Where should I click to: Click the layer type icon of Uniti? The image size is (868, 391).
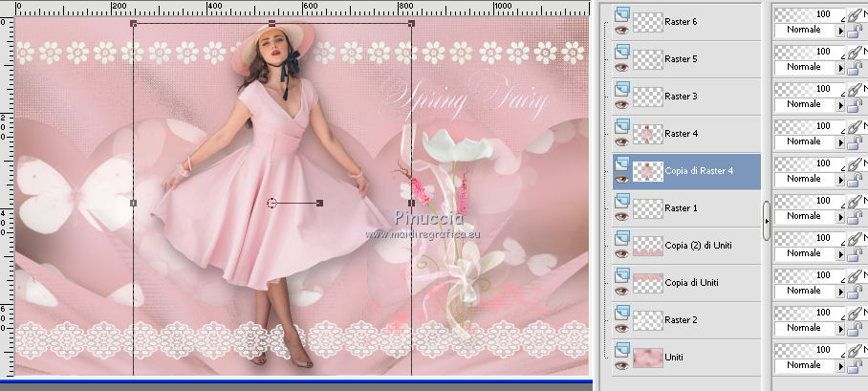tap(622, 349)
